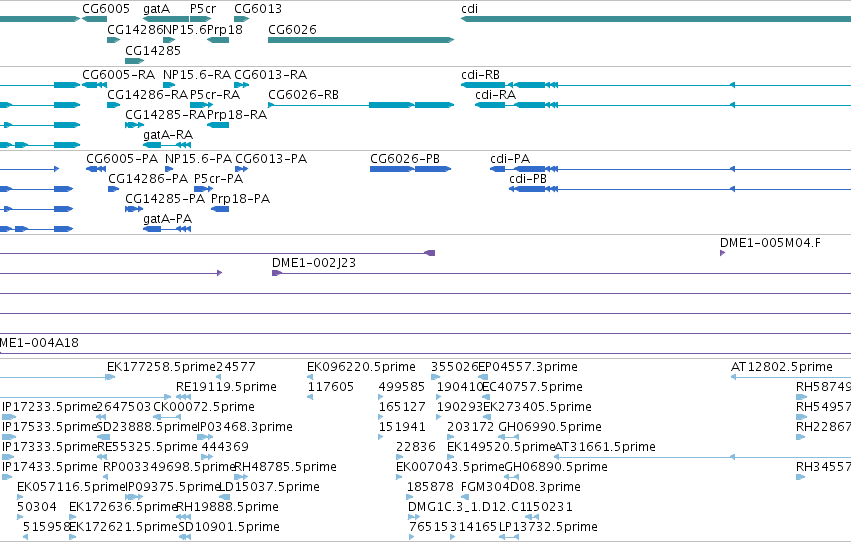Select the P5cr gene label

(202, 9)
